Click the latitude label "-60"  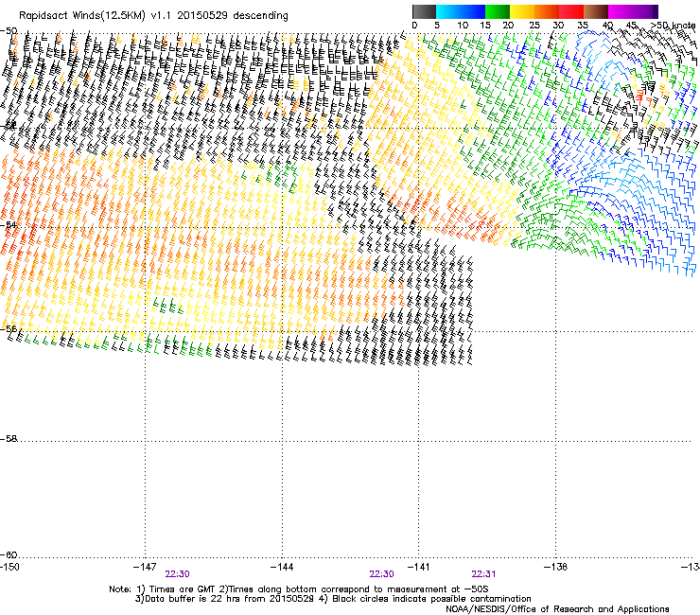pos(9,554)
